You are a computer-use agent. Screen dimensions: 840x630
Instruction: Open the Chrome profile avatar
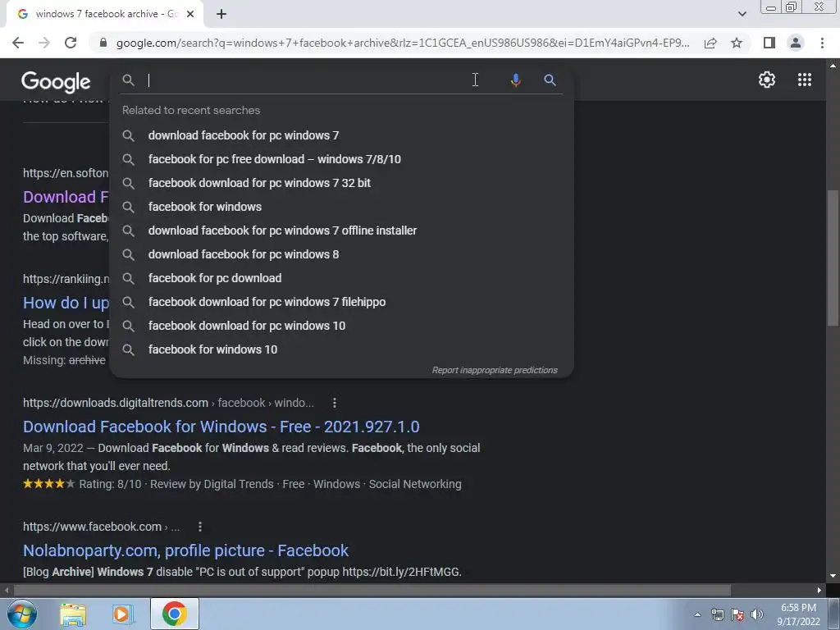tap(796, 43)
